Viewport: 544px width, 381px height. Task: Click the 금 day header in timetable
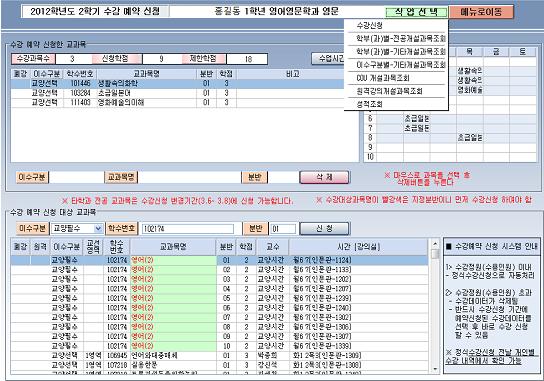tap(496, 52)
